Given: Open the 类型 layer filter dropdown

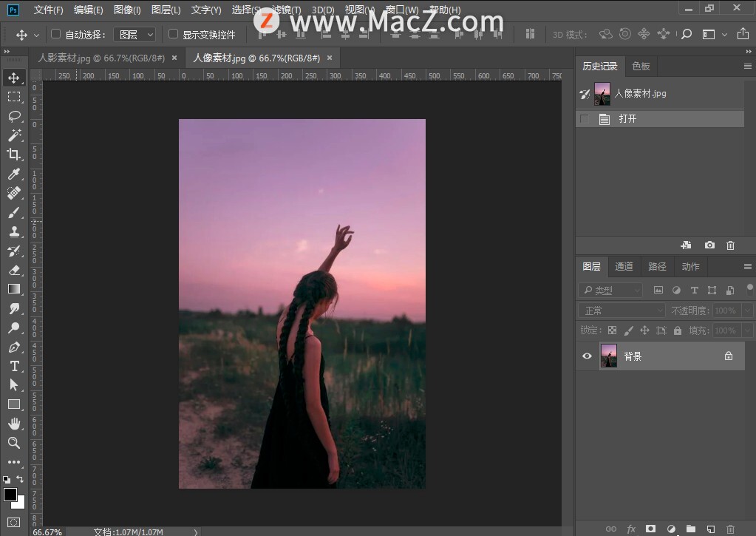Looking at the screenshot, I should tap(610, 290).
